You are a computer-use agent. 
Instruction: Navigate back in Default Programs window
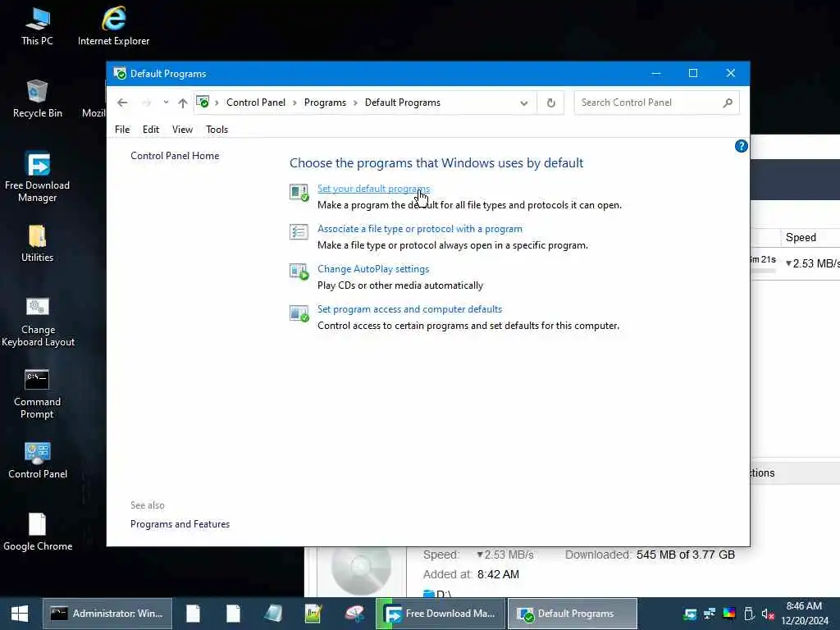pyautogui.click(x=122, y=103)
